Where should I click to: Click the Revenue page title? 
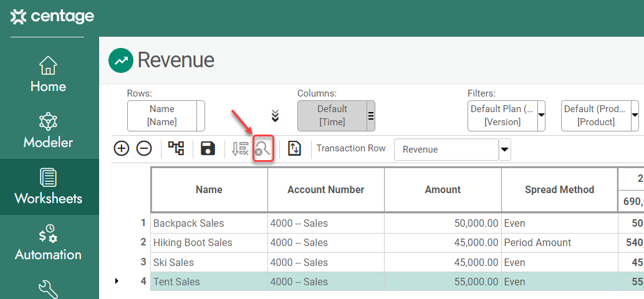(x=176, y=60)
